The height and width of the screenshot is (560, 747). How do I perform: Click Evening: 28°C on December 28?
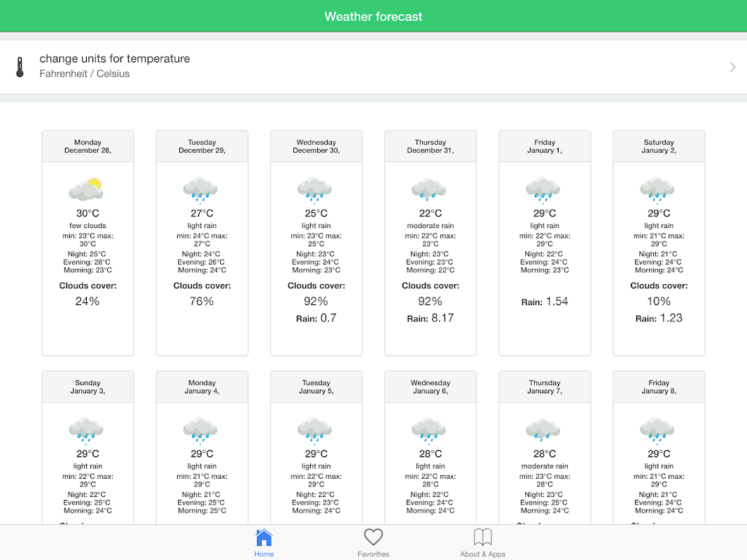87,262
